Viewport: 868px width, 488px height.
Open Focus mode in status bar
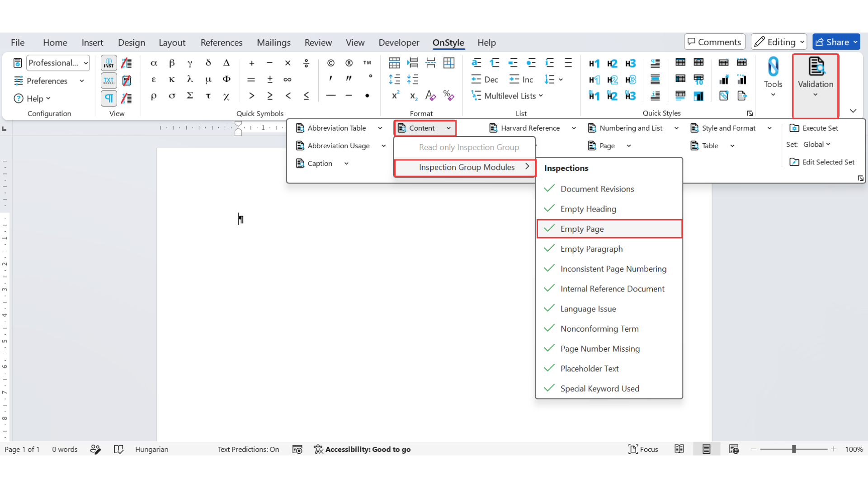click(643, 449)
